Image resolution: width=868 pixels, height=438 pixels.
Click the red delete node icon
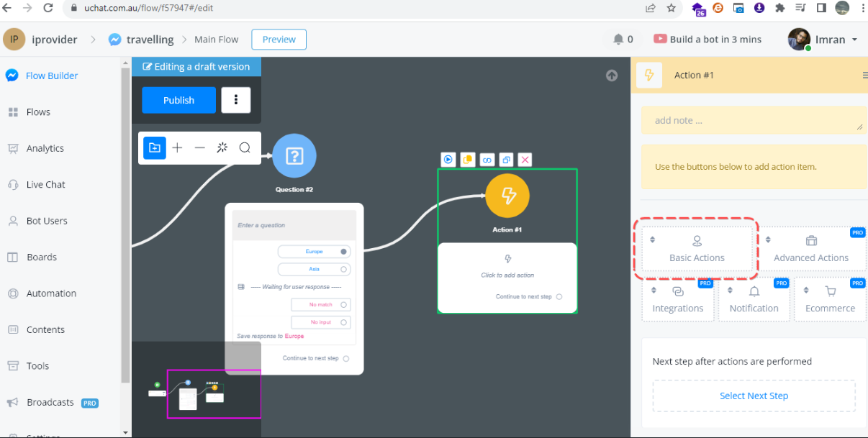(525, 160)
